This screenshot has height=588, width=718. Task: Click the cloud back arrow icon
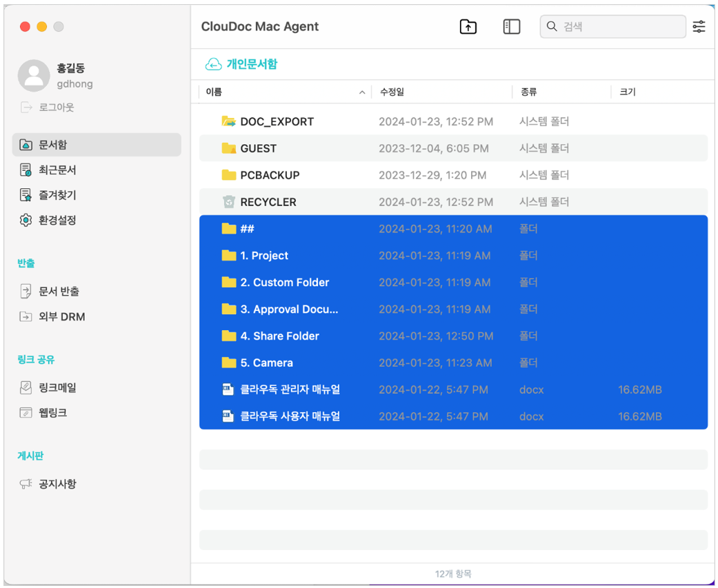coord(213,64)
